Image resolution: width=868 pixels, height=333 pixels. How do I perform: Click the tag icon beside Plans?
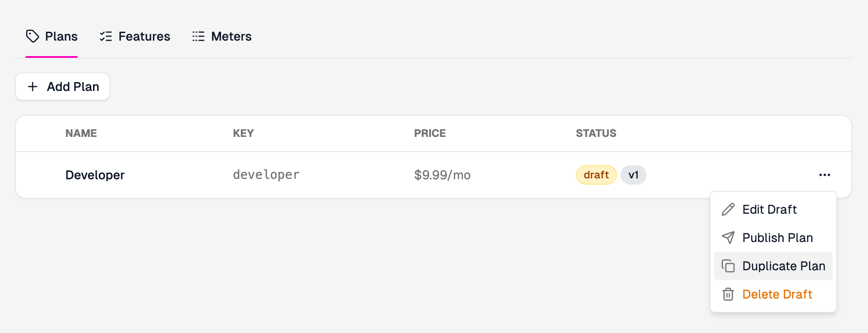[x=33, y=36]
